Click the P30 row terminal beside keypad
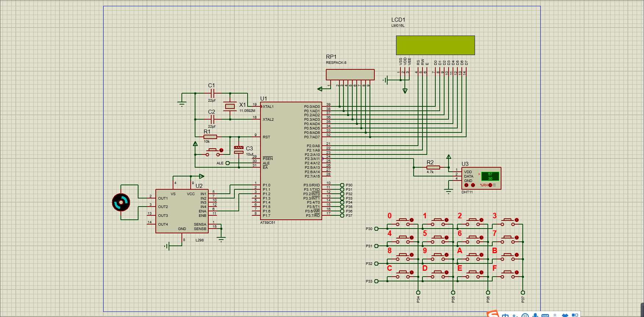The height and width of the screenshot is (317, 644). pyautogui.click(x=376, y=229)
